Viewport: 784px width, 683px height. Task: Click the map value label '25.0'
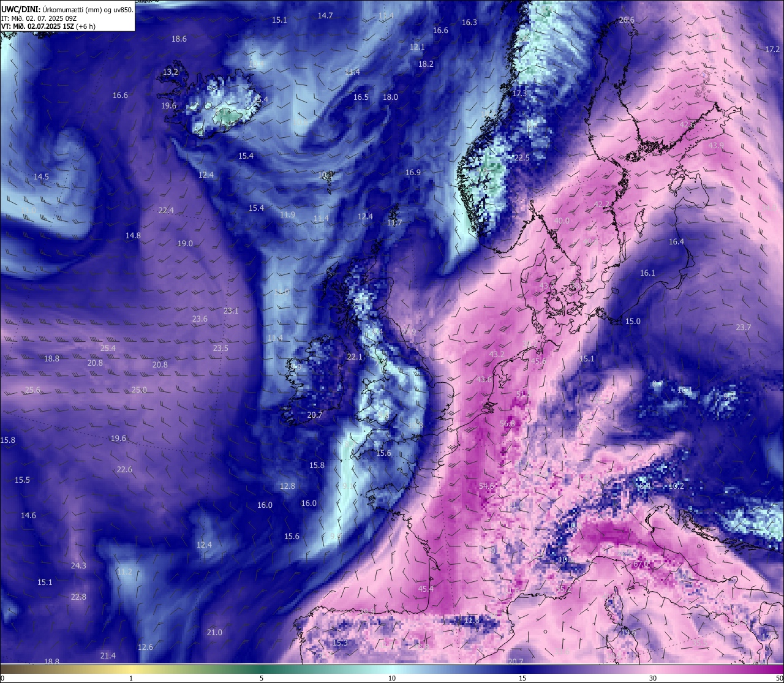pos(139,390)
